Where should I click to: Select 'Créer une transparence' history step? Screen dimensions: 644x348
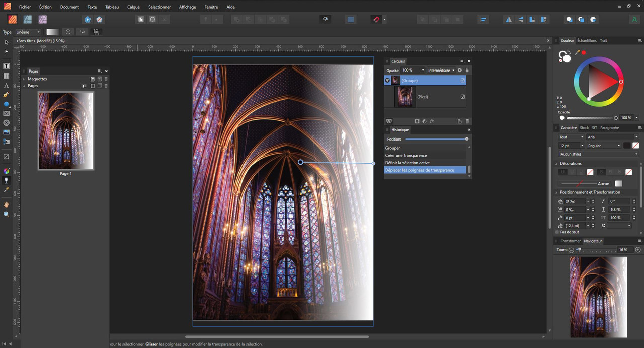coord(406,155)
